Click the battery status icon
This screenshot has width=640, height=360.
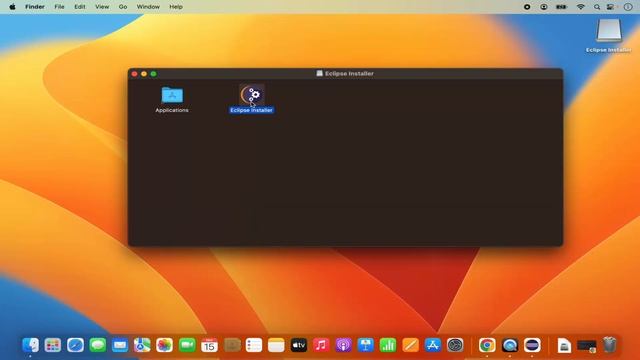562,7
